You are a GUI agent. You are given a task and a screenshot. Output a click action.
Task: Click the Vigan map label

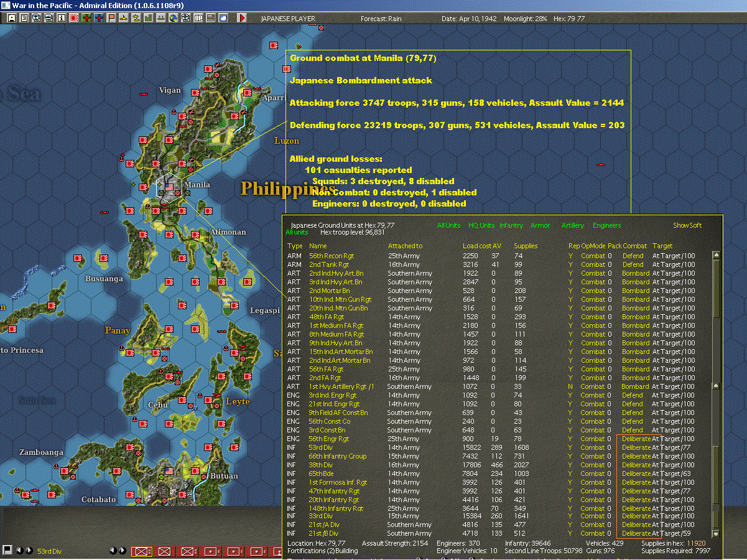170,90
